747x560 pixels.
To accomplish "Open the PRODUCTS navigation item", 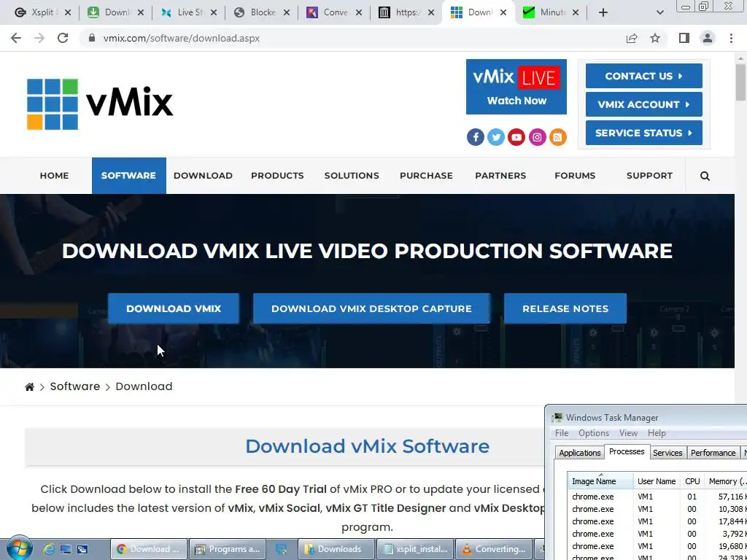I will pyautogui.click(x=277, y=176).
